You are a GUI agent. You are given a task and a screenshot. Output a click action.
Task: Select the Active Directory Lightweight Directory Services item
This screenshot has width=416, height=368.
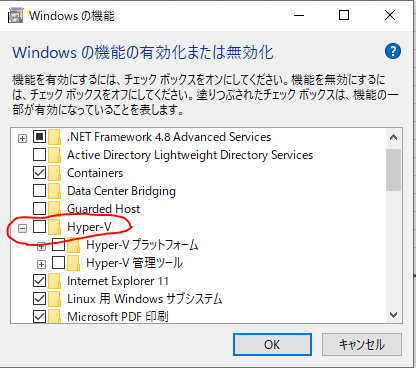pyautogui.click(x=190, y=155)
